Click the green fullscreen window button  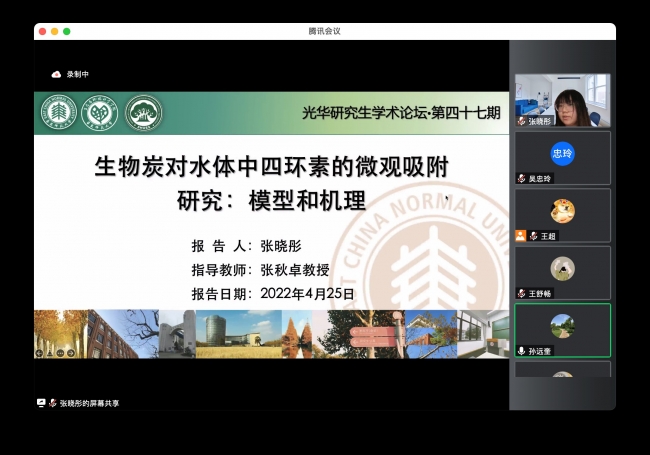[x=67, y=31]
